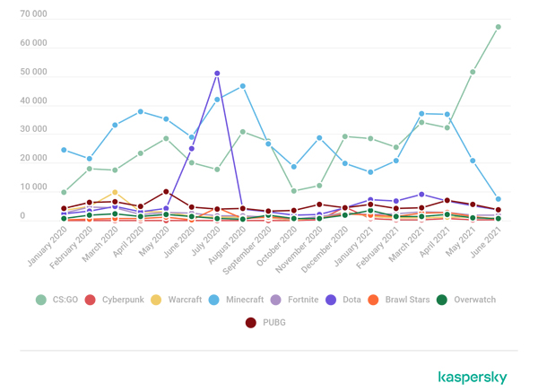Screen dimensions: 538x392
Task: Click the Minecraft June 2021 data point
Action: (x=499, y=199)
